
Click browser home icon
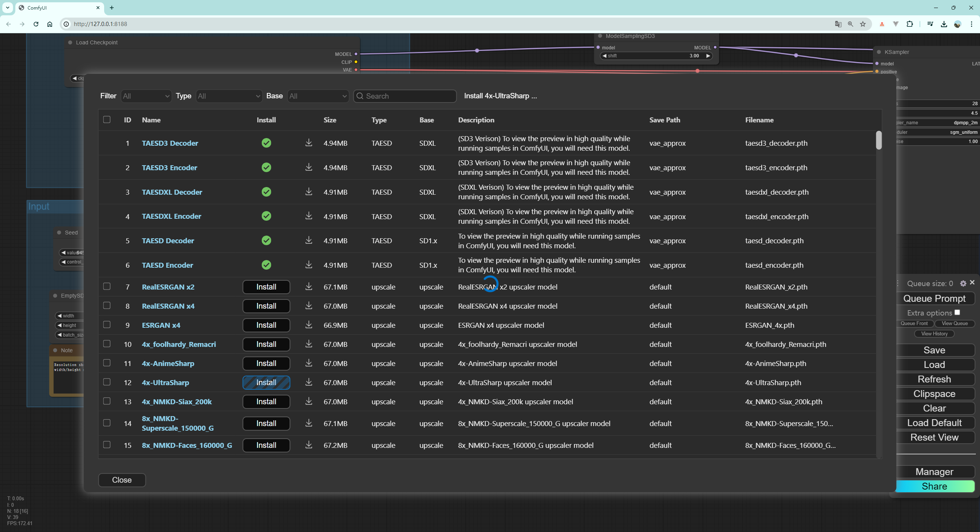tap(50, 24)
